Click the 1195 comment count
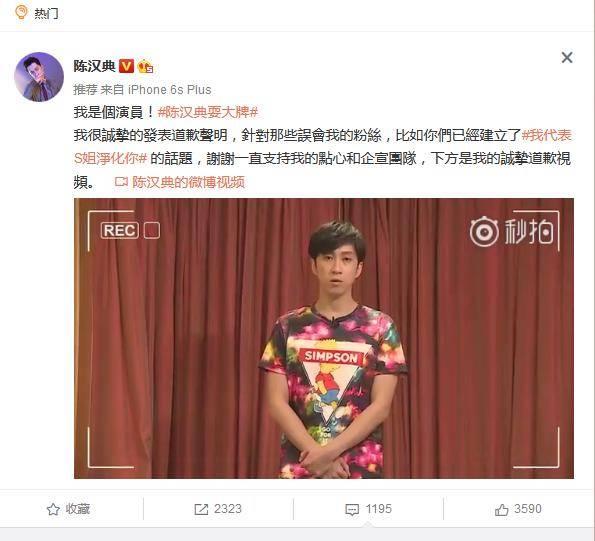Viewport: 595px width, 541px height. (378, 509)
